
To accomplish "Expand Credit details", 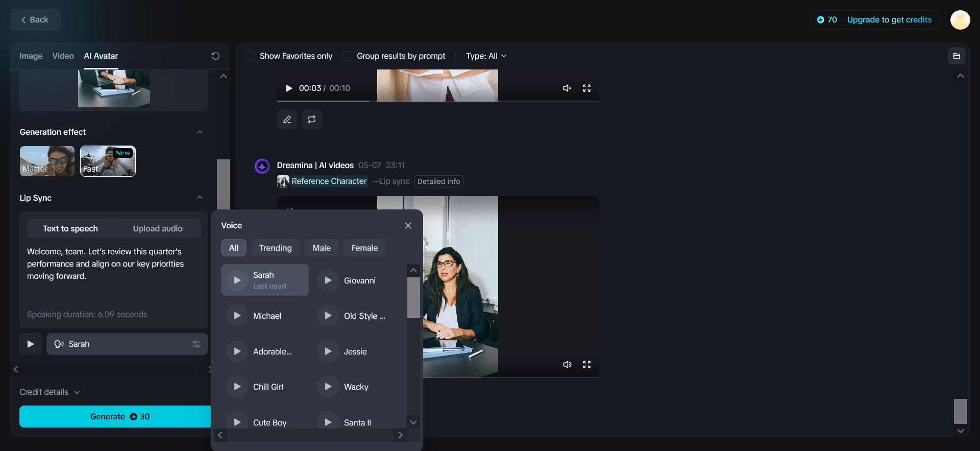I will [x=50, y=392].
